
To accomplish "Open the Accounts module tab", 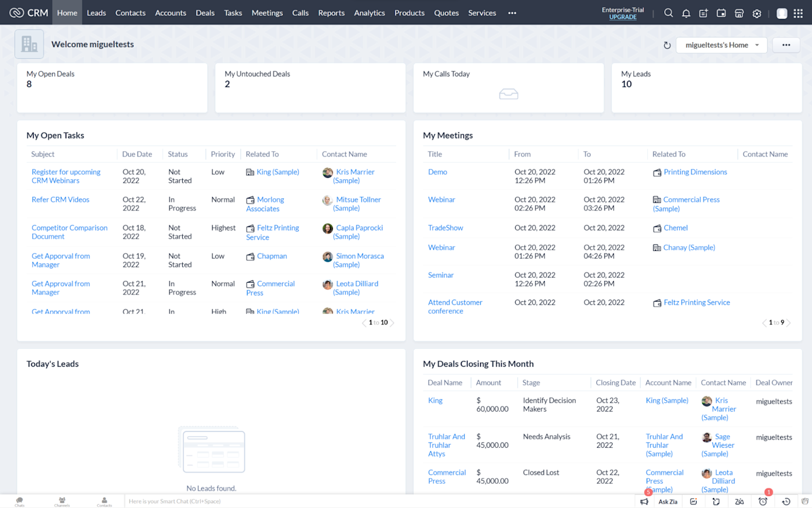I will pos(171,13).
